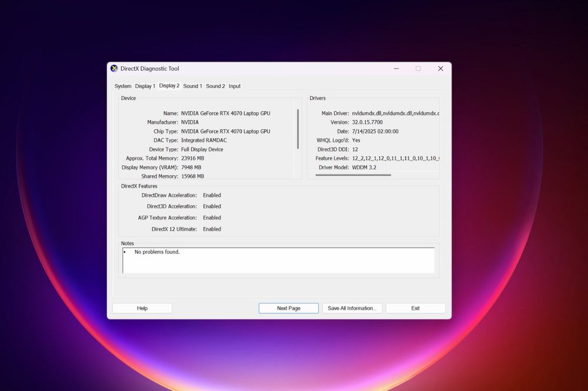Go to the Input tab
This screenshot has width=588, height=391.
click(235, 86)
